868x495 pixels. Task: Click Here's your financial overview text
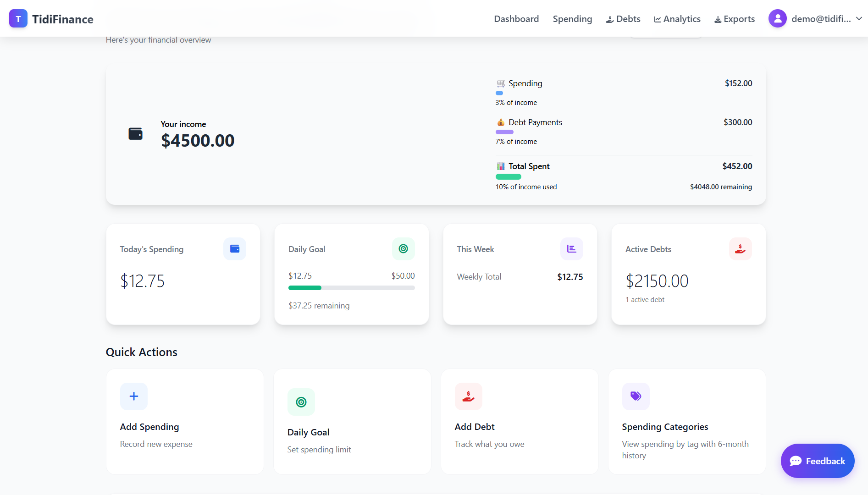tap(158, 40)
